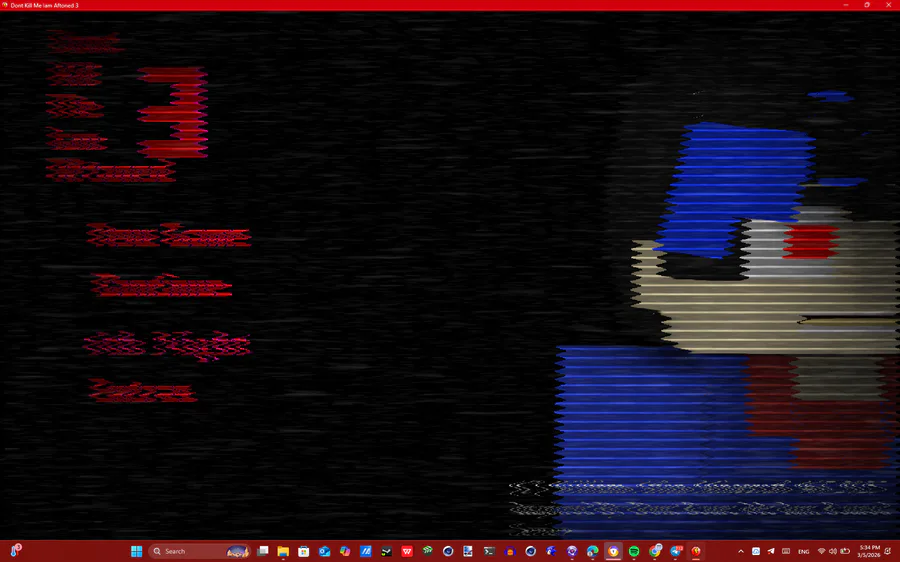The height and width of the screenshot is (562, 900).
Task: Open the red WPS Office taskbar icon
Action: pyautogui.click(x=407, y=551)
